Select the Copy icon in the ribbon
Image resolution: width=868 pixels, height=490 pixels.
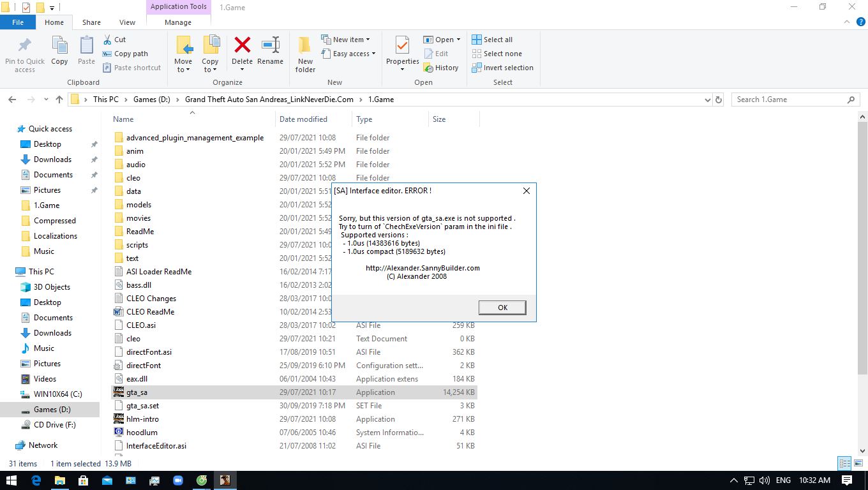point(59,50)
